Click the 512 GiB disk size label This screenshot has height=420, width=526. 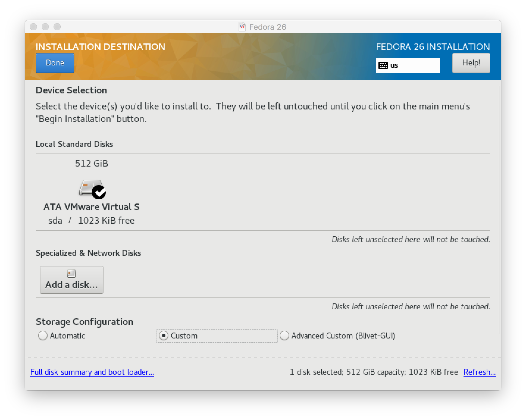point(92,163)
